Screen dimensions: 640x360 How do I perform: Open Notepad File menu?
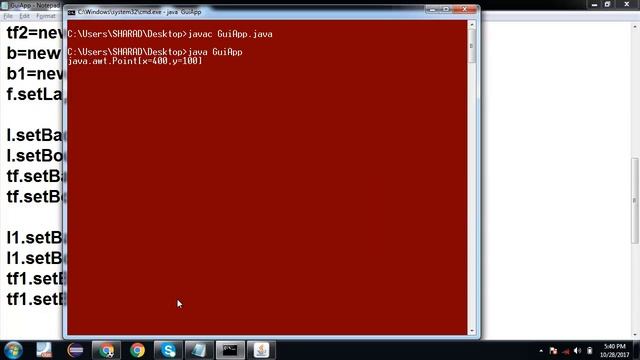tap(8, 16)
